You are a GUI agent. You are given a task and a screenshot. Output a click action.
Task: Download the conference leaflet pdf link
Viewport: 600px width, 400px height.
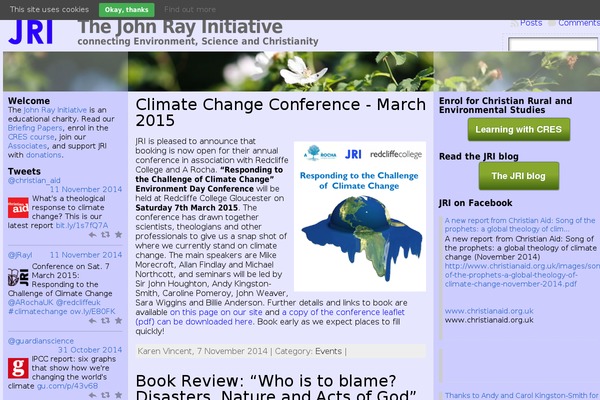click(270, 317)
